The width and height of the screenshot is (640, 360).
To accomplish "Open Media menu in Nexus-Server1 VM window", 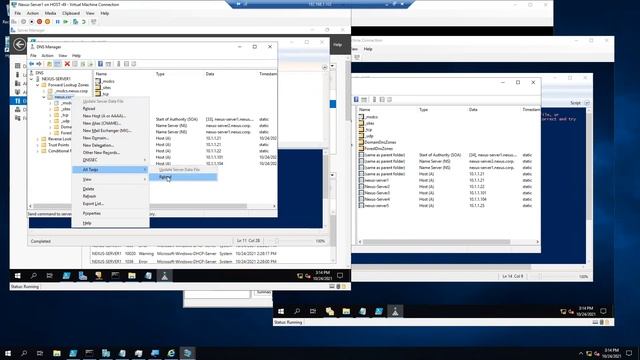I will [51, 13].
